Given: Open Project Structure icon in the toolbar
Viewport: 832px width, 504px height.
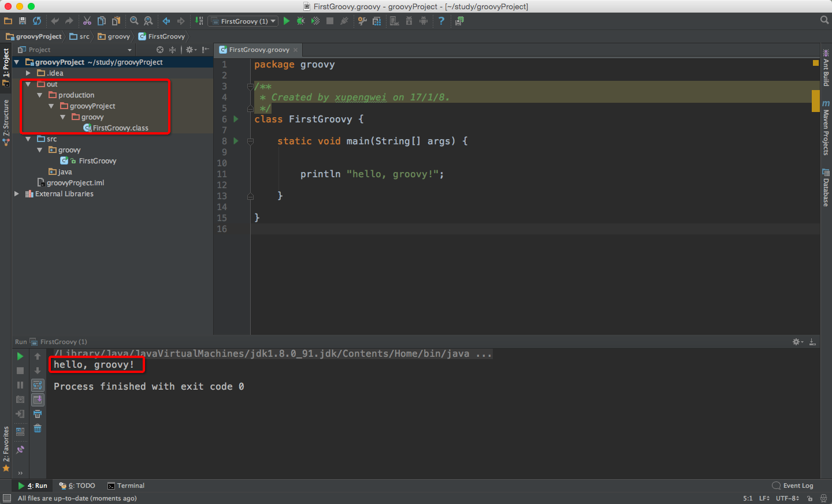Looking at the screenshot, I should (377, 21).
